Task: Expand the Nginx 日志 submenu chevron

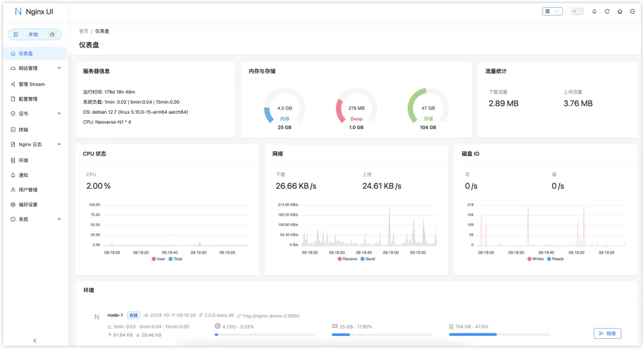Action: coord(59,144)
